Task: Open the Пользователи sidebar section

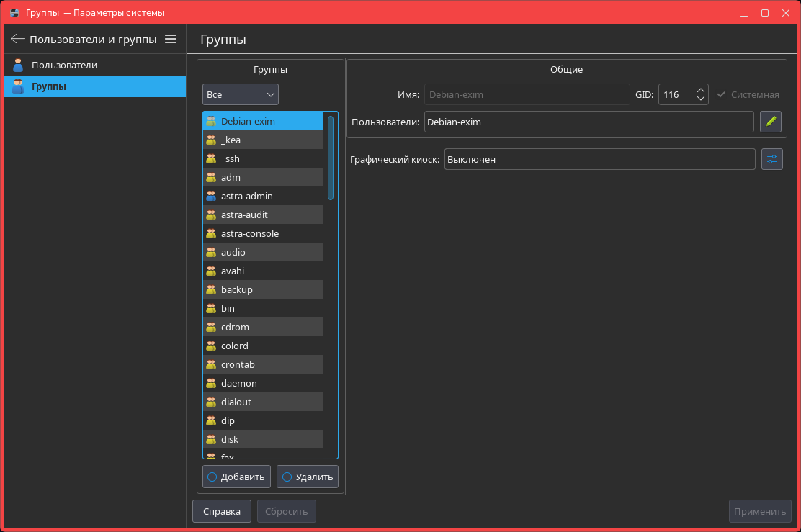Action: [x=64, y=65]
